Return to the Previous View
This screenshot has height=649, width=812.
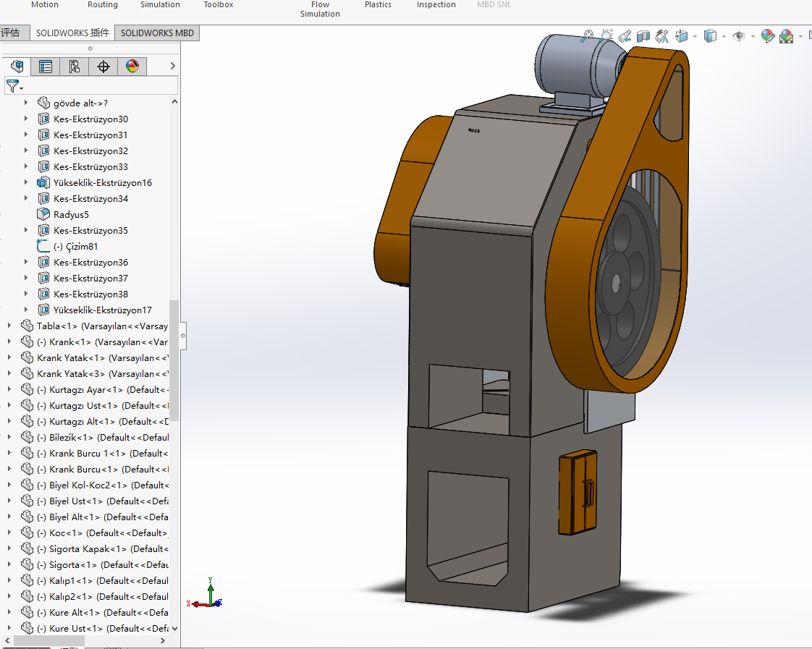(625, 35)
